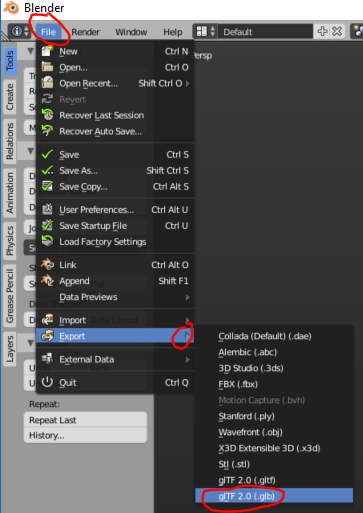Viewport: 363px width, 513px height.
Task: Expand the External Data submenu arrow
Action: point(188,359)
